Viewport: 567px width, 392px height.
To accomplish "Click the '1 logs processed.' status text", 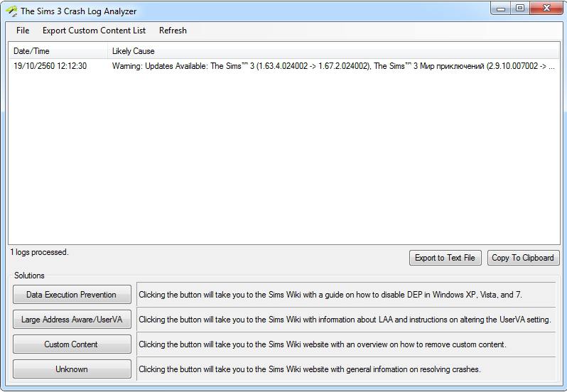I will click(x=39, y=252).
